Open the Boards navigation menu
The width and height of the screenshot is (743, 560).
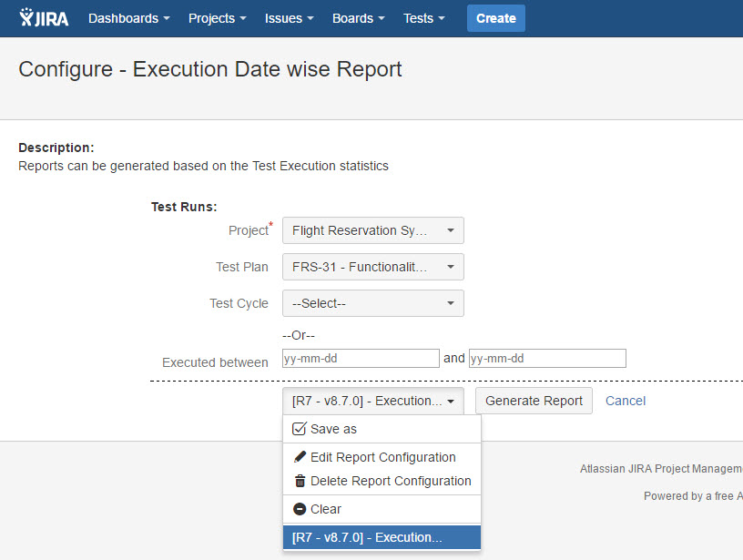click(x=358, y=18)
